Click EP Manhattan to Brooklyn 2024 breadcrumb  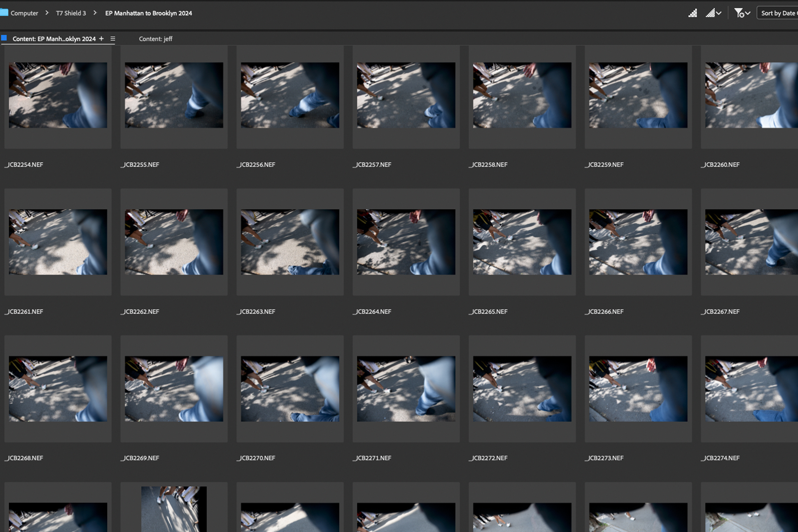point(148,13)
